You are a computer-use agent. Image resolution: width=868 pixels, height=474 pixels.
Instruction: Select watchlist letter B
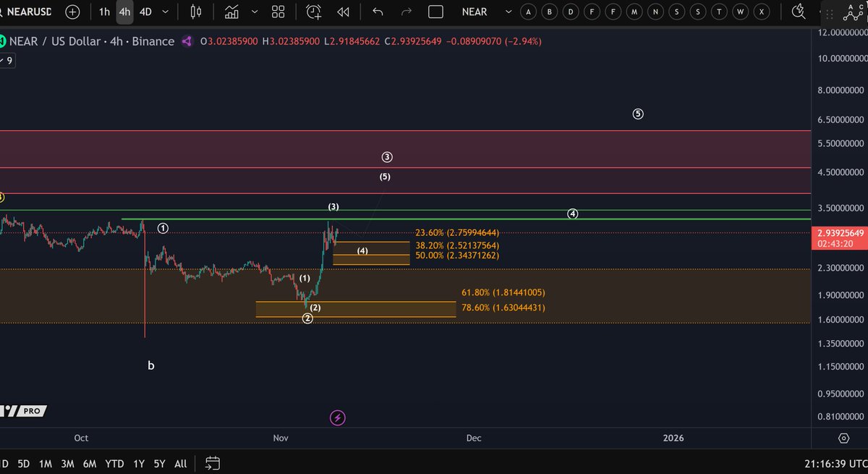(x=550, y=12)
